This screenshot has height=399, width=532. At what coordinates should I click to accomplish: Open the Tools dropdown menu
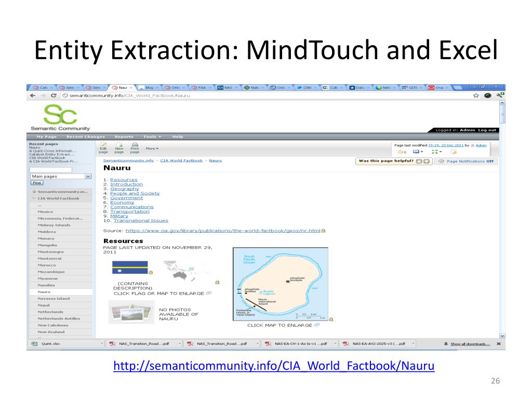click(x=152, y=137)
